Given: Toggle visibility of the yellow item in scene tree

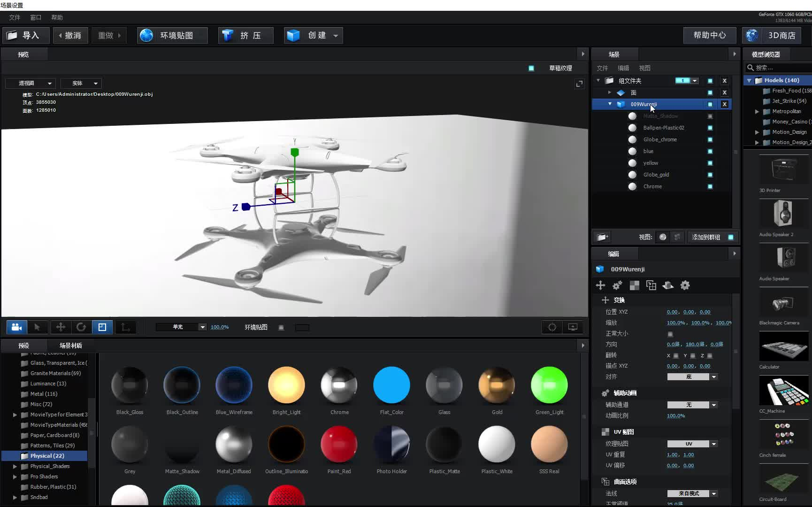Looking at the screenshot, I should tap(710, 163).
